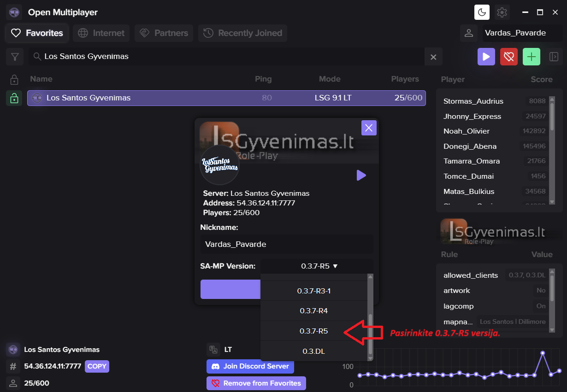Toggle dark mode moon icon
The image size is (567, 392).
tap(482, 12)
